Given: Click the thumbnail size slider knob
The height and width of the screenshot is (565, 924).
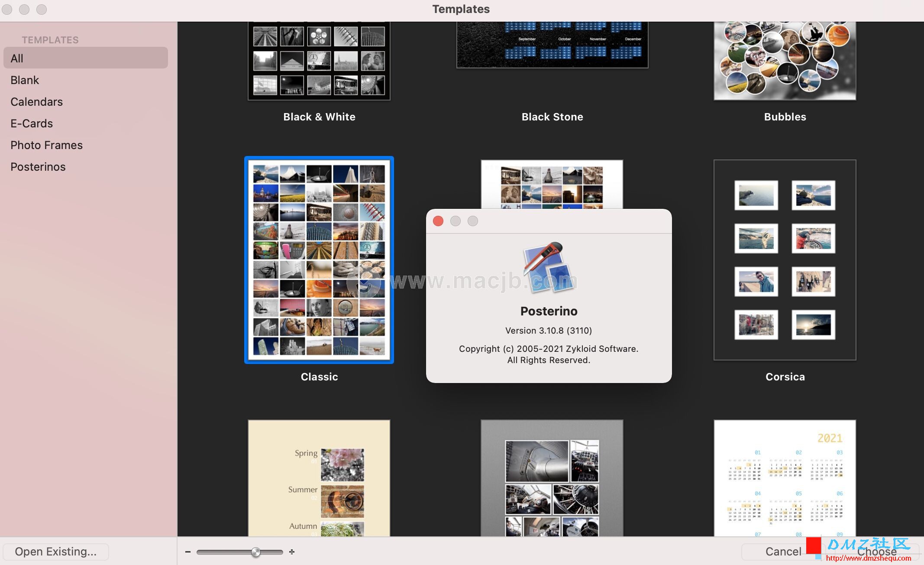Looking at the screenshot, I should pos(256,552).
